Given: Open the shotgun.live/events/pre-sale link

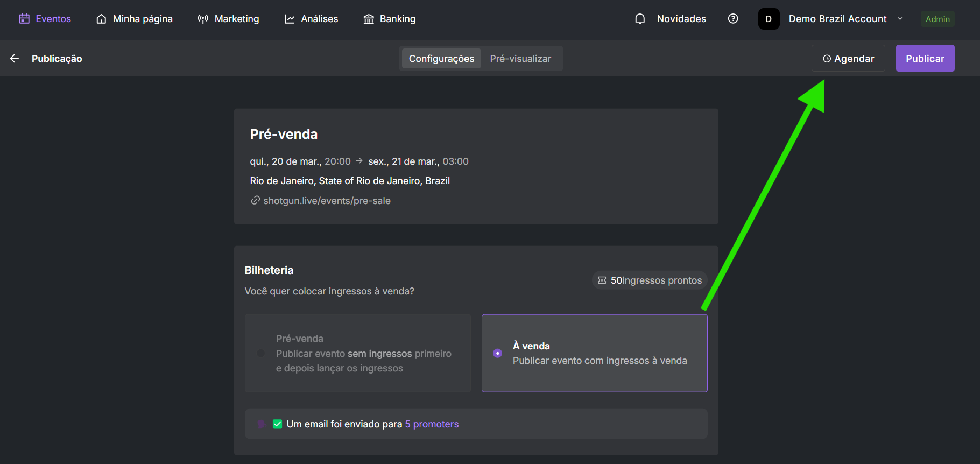Looking at the screenshot, I should click(x=327, y=201).
